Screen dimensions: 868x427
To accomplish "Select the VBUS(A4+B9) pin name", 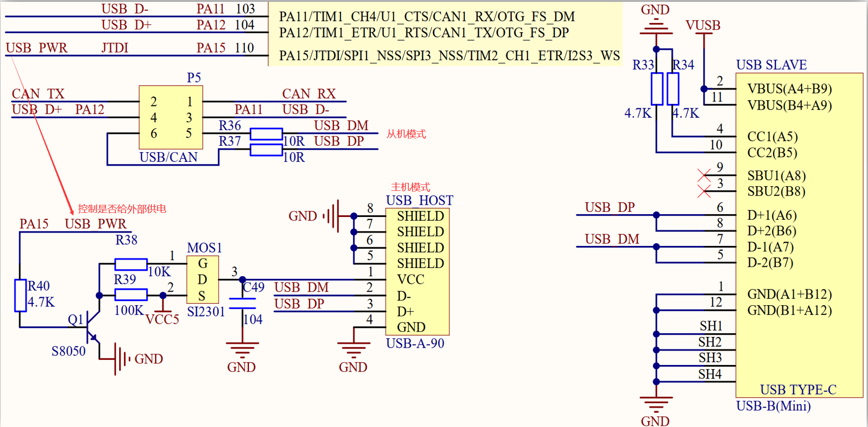I will tap(790, 89).
